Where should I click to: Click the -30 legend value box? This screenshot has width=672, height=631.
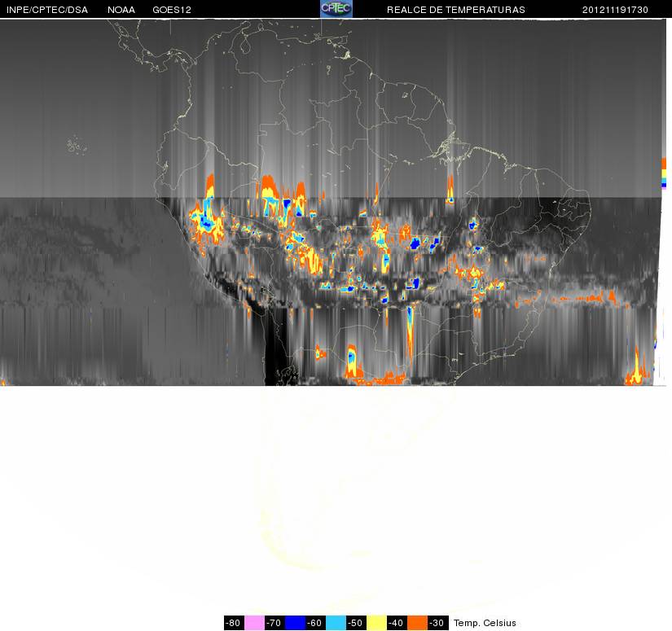coord(437,623)
